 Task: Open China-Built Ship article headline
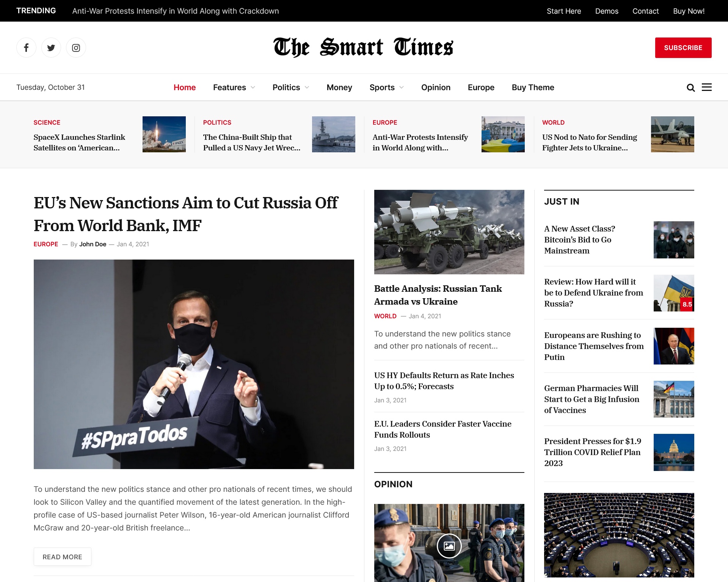pos(252,142)
